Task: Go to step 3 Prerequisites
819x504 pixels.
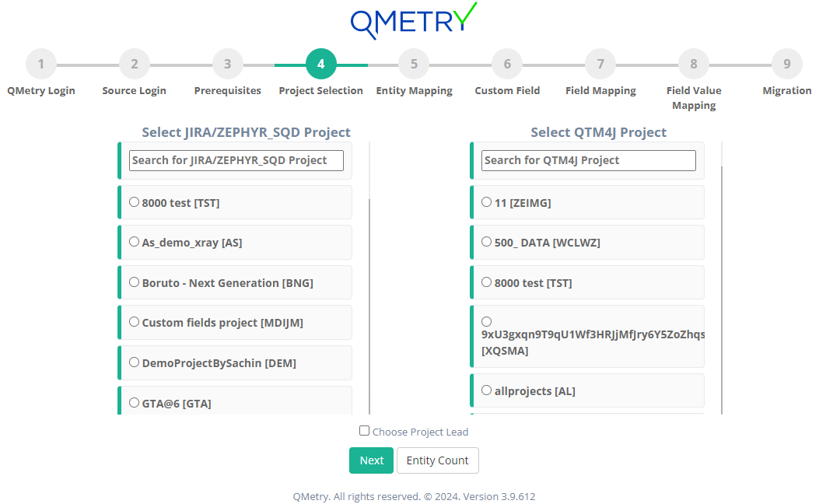Action: pos(228,65)
